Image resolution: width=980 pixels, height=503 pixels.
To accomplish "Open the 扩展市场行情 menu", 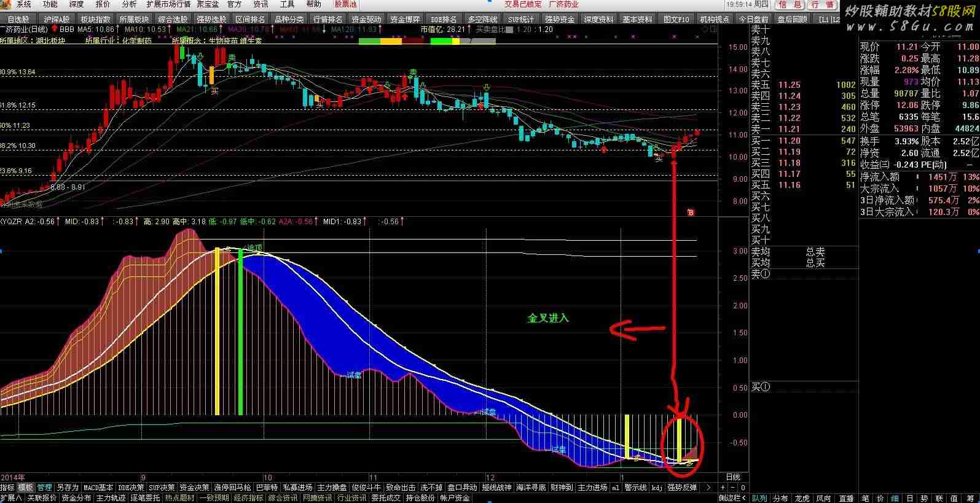I will point(168,4).
